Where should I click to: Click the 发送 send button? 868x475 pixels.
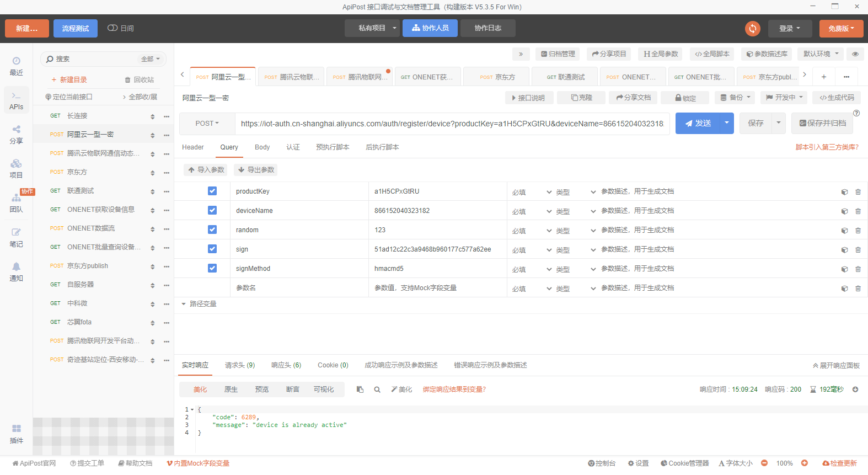698,123
